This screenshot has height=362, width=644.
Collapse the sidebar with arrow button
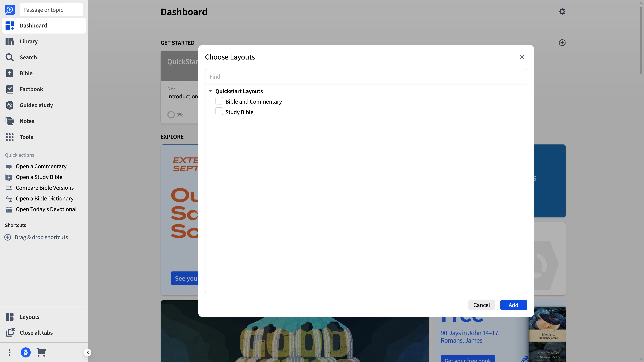(88, 352)
